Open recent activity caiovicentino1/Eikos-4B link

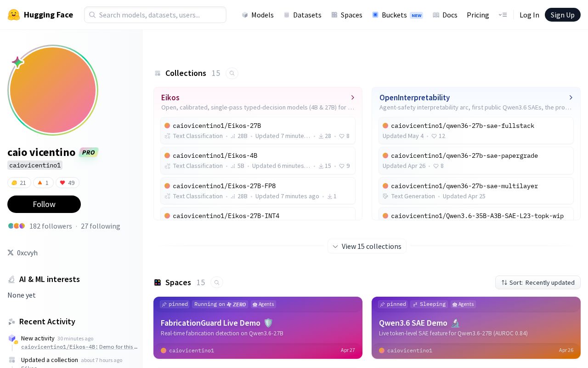tap(79, 347)
